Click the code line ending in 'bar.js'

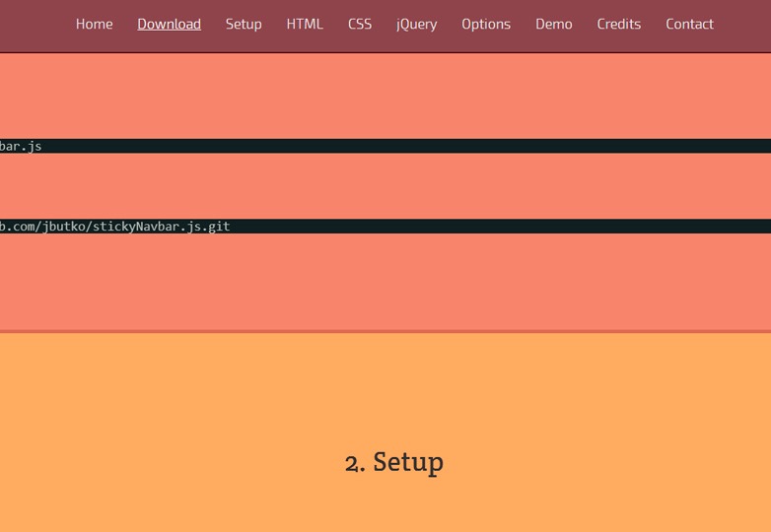(x=385, y=146)
